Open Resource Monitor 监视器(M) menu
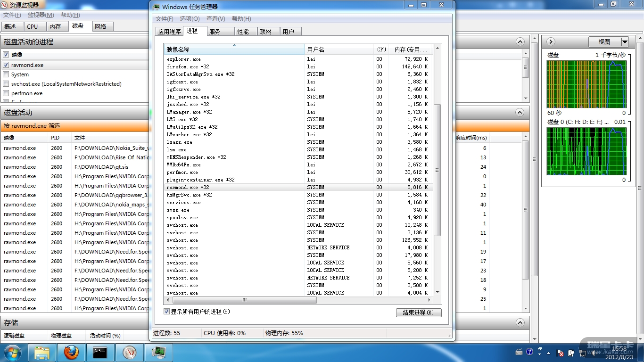This screenshot has width=644, height=362. coord(41,15)
